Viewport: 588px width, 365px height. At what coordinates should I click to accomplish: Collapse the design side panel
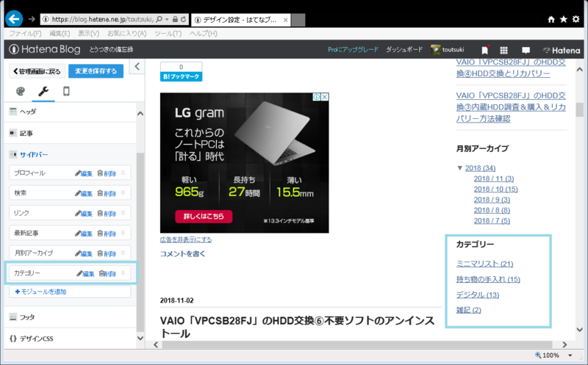[x=137, y=67]
